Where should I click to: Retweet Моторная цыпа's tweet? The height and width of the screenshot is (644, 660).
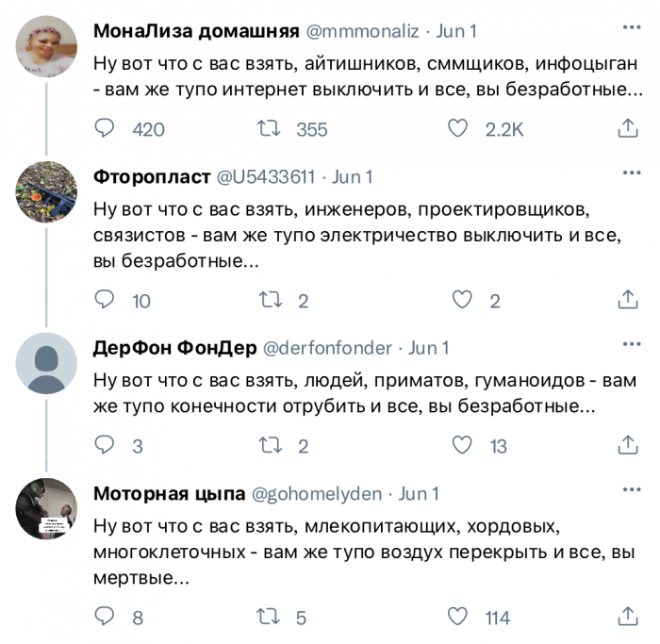(x=269, y=618)
